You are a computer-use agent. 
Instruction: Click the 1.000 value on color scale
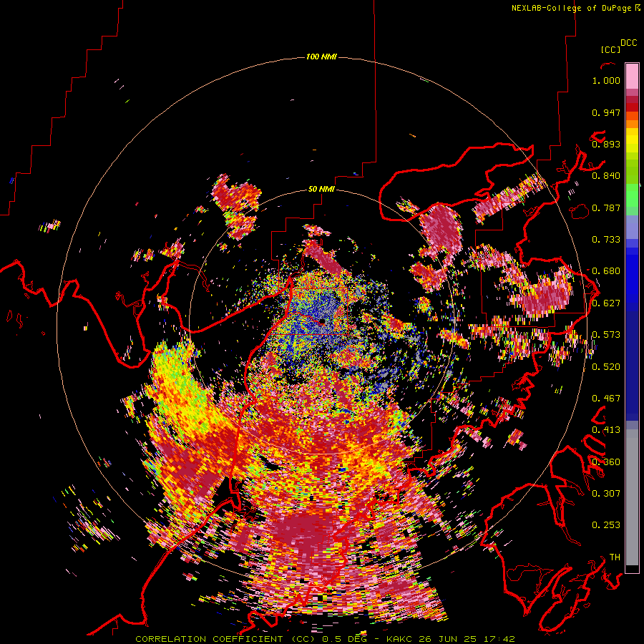pos(606,80)
